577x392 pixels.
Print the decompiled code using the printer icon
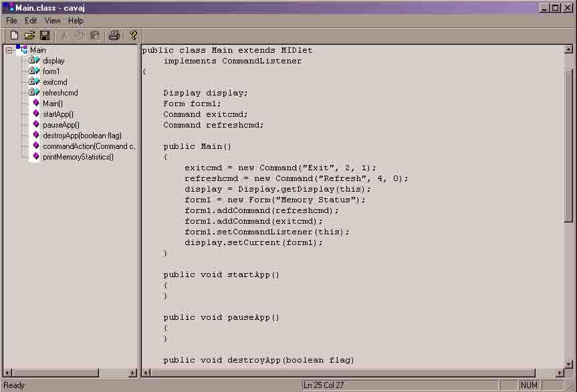click(114, 35)
